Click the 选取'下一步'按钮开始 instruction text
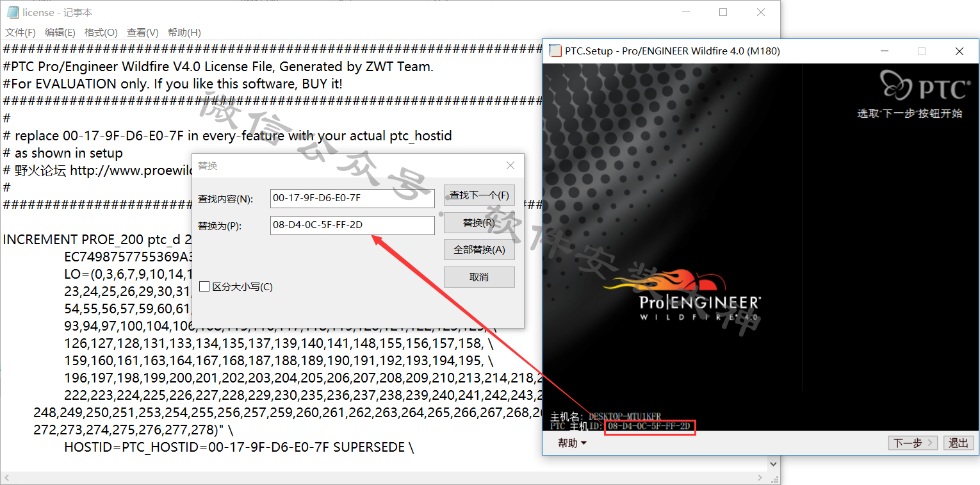 (x=910, y=113)
